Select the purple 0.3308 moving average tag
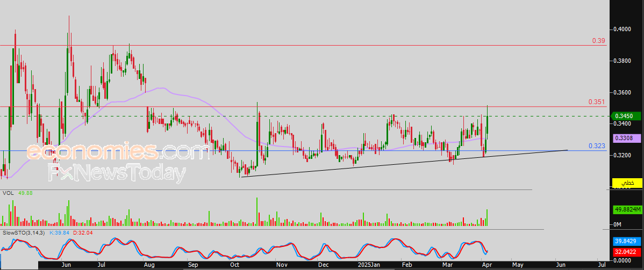 (x=627, y=138)
